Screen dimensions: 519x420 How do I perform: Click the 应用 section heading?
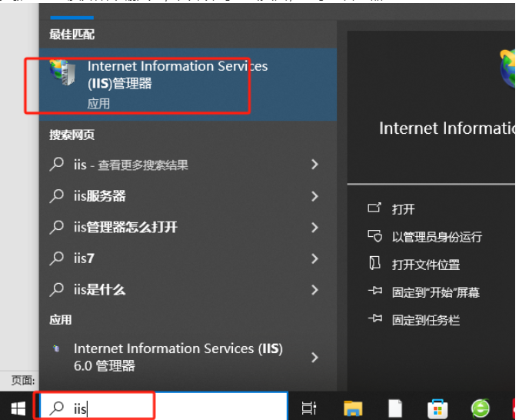[x=61, y=320]
